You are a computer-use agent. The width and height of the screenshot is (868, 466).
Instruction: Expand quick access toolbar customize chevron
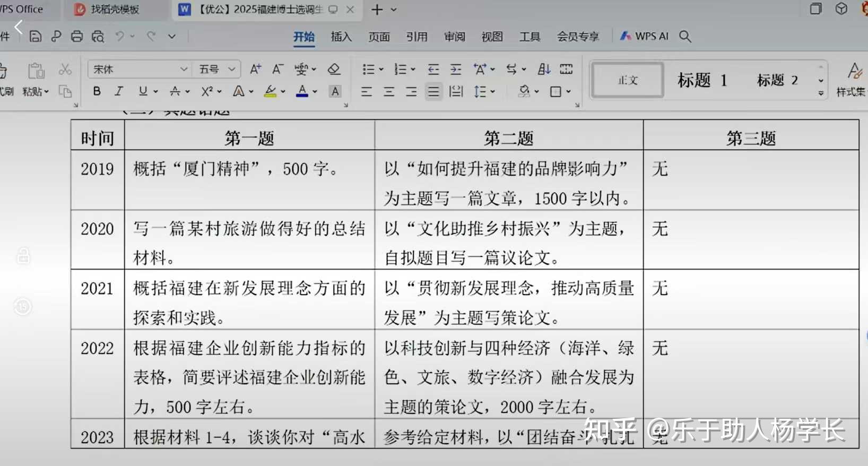(171, 36)
